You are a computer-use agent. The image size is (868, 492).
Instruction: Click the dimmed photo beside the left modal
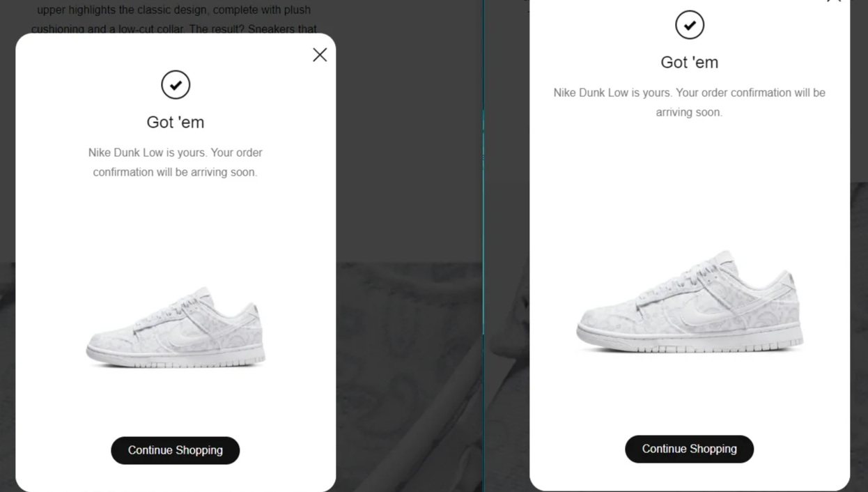tap(409, 377)
